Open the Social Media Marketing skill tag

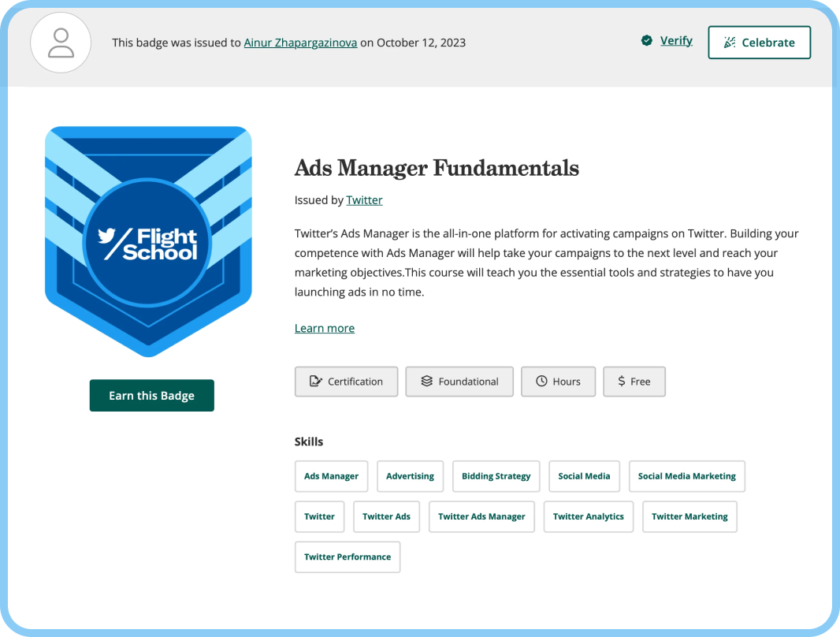[x=687, y=475]
